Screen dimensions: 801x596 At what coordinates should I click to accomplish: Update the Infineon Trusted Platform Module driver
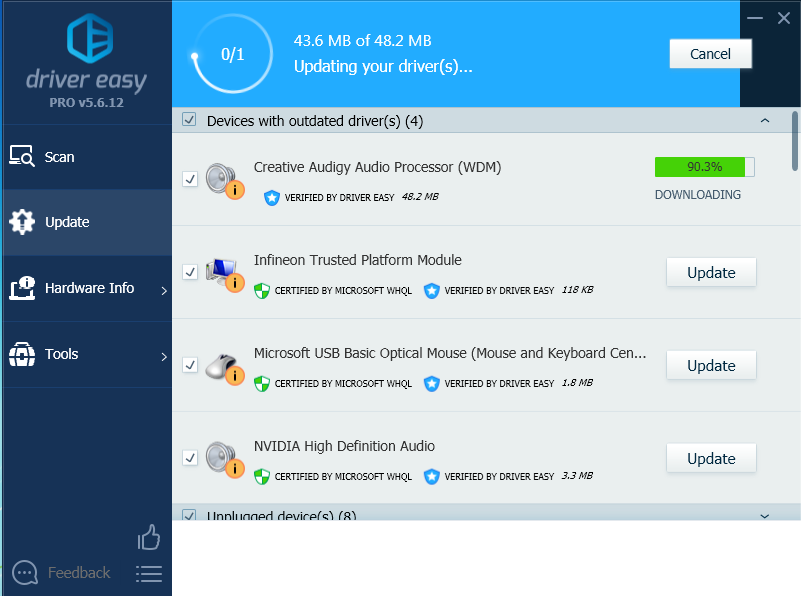pos(711,272)
